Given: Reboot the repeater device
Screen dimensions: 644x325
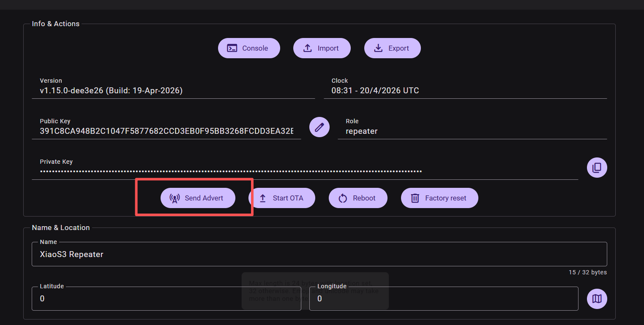Looking at the screenshot, I should [x=358, y=198].
